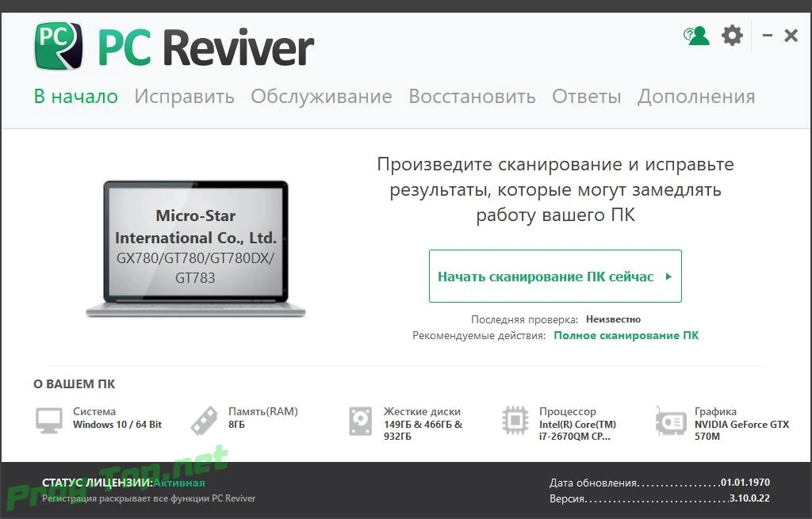Click the laptop image showing Micro-Star model
812x519 pixels.
[x=196, y=248]
